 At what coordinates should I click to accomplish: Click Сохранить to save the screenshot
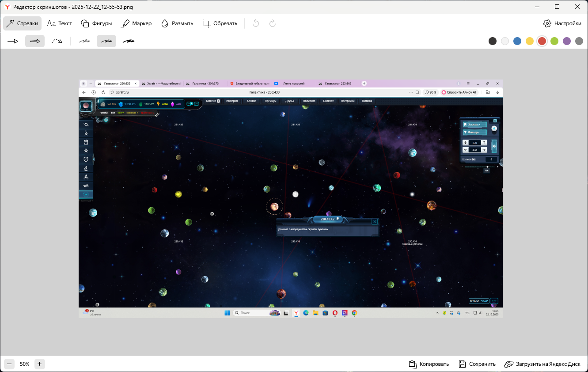(x=477, y=364)
